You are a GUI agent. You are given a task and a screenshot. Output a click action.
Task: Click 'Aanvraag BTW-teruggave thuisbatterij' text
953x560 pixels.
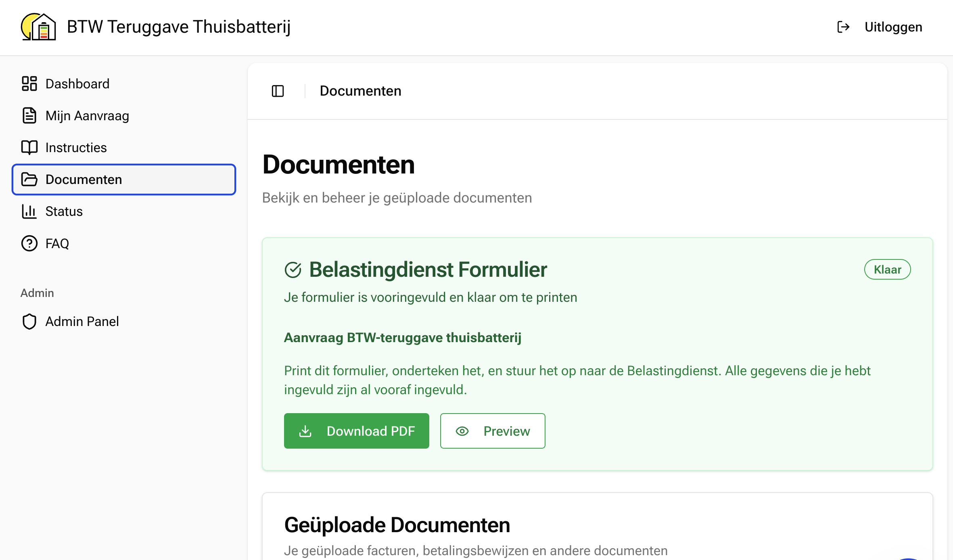pos(403,337)
